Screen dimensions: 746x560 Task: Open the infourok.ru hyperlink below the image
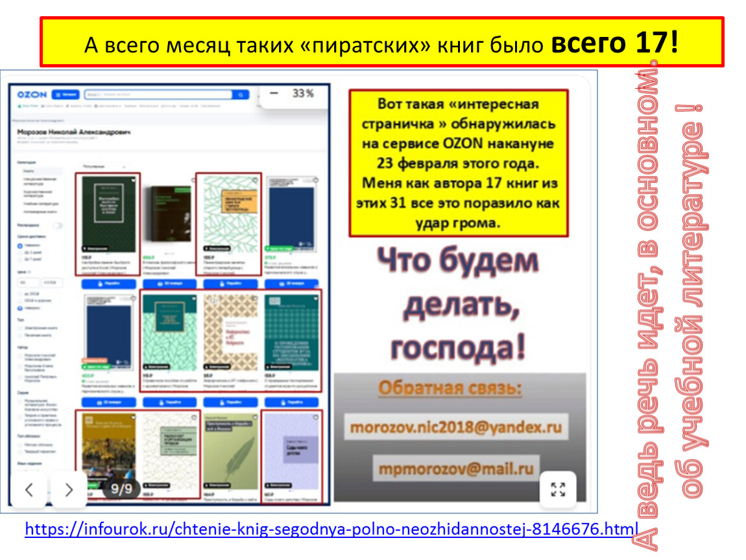click(331, 528)
